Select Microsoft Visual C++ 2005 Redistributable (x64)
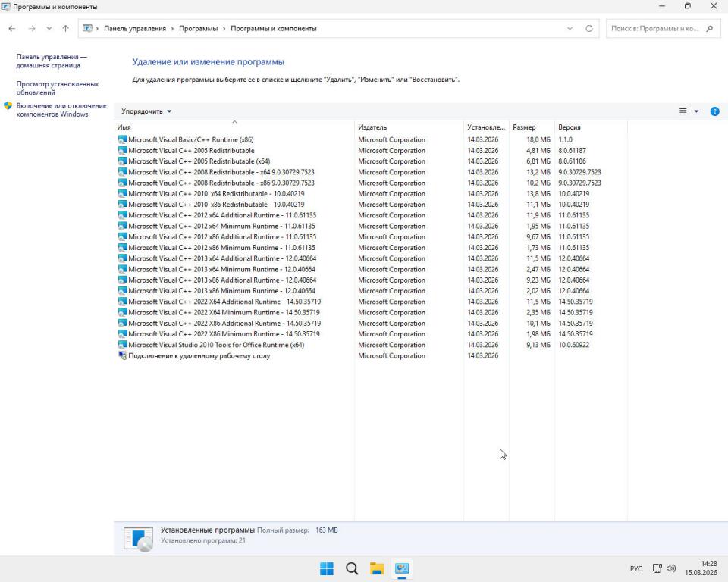The width and height of the screenshot is (728, 582). pyautogui.click(x=199, y=161)
